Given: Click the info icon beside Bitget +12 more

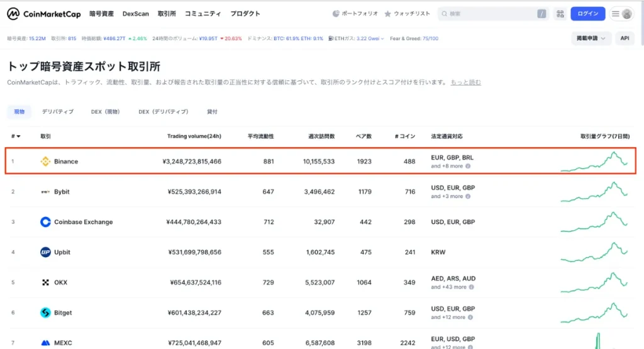Looking at the screenshot, I should (x=470, y=318).
